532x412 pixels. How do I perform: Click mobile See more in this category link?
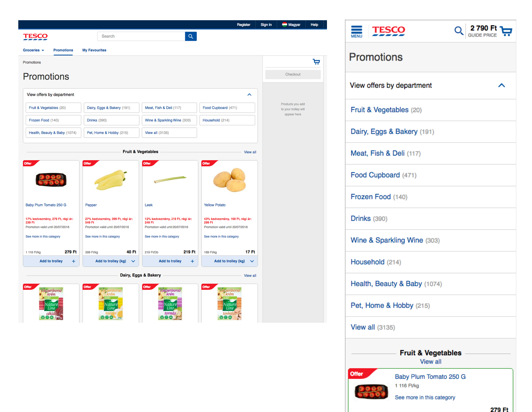(425, 398)
